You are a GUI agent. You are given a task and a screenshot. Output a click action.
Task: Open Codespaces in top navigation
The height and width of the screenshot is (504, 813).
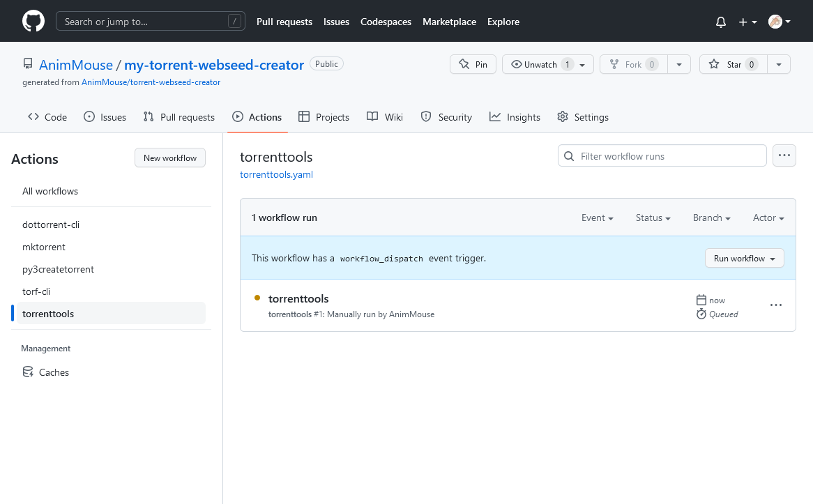click(386, 22)
